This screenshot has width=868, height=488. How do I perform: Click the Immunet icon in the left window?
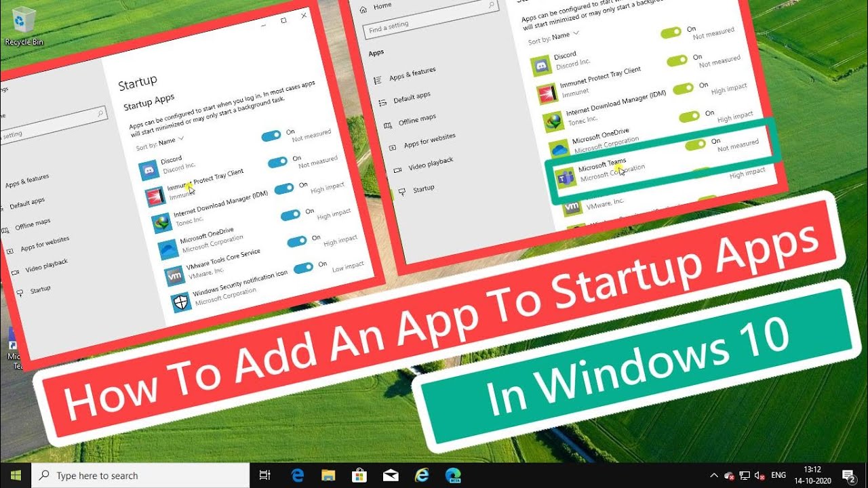click(x=155, y=197)
